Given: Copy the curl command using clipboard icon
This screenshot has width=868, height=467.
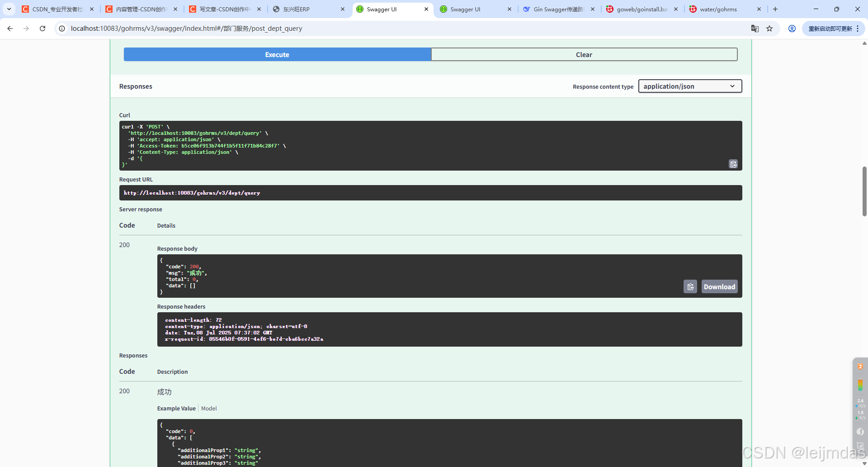Looking at the screenshot, I should pyautogui.click(x=733, y=164).
